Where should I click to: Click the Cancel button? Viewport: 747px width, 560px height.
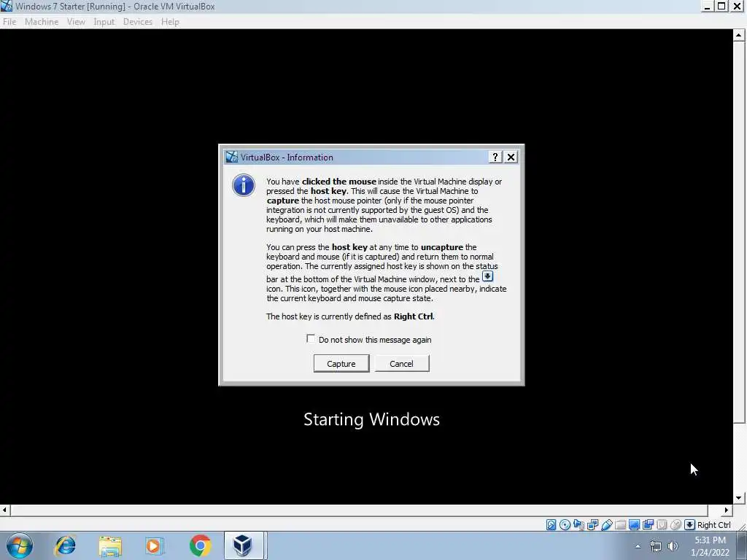[402, 364]
